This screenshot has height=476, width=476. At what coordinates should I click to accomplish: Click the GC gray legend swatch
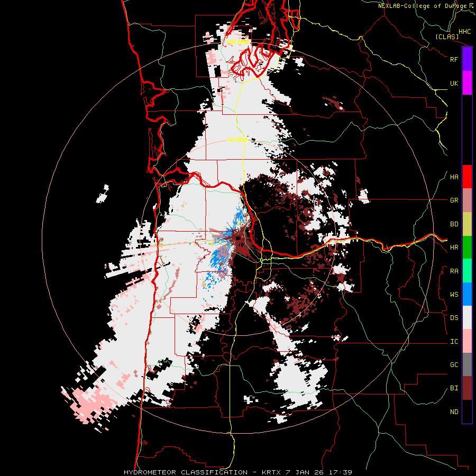[467, 364]
